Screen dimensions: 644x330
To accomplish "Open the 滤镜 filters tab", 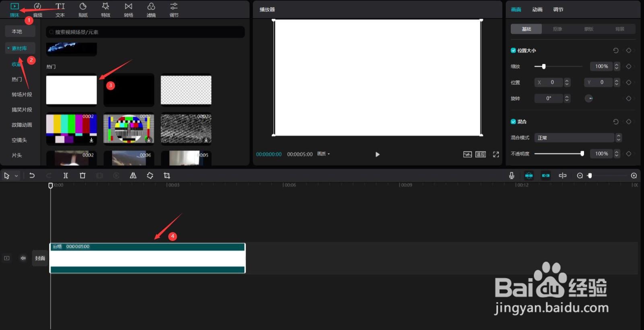I will 151,10.
